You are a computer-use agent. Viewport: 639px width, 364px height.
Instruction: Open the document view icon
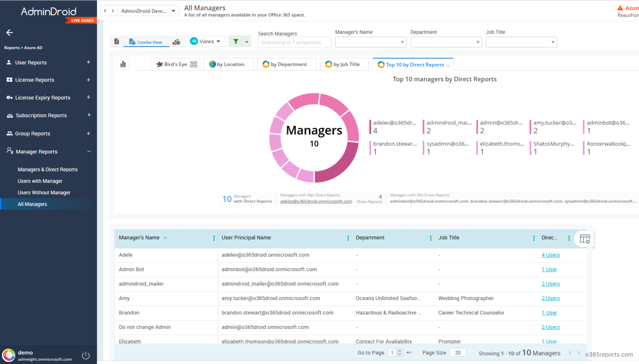tap(117, 42)
